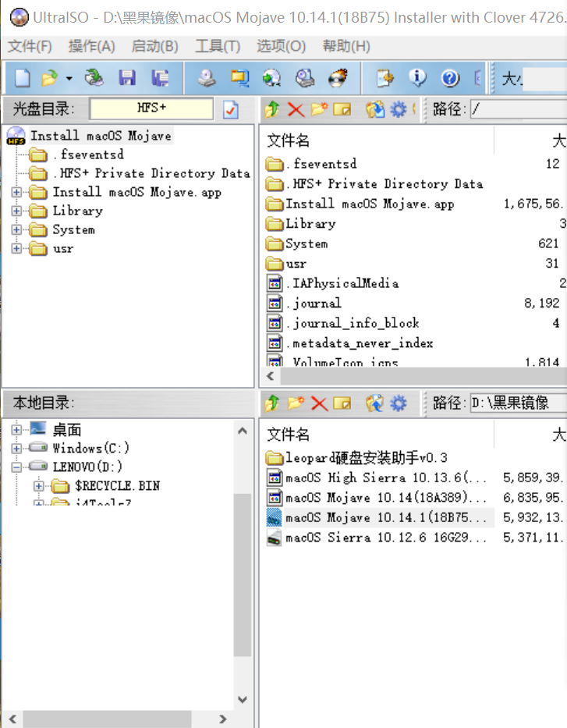Open the 操作(A) menu
The height and width of the screenshot is (728, 567).
point(92,46)
